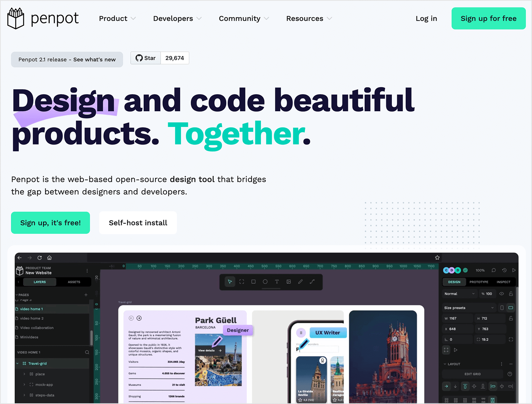This screenshot has width=532, height=404.
Task: Open the Developers menu
Action: click(177, 18)
